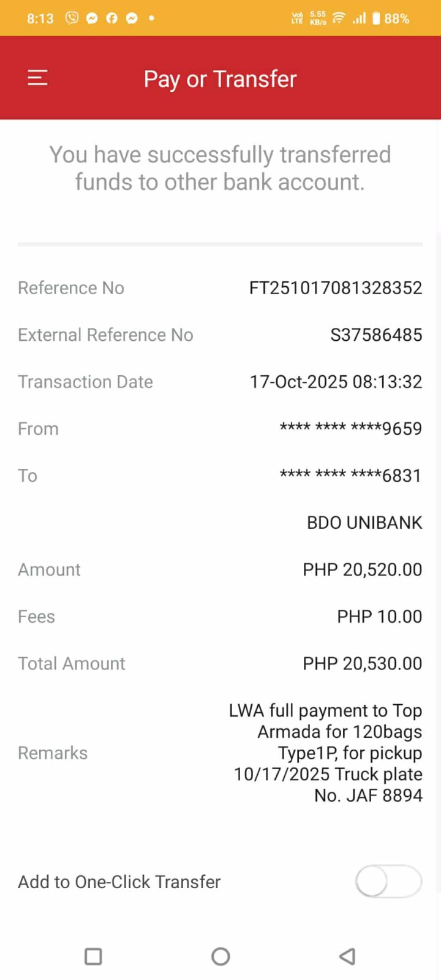Screen dimensions: 441x980
Task: Tap the Pay or Transfer header title
Action: (220, 79)
